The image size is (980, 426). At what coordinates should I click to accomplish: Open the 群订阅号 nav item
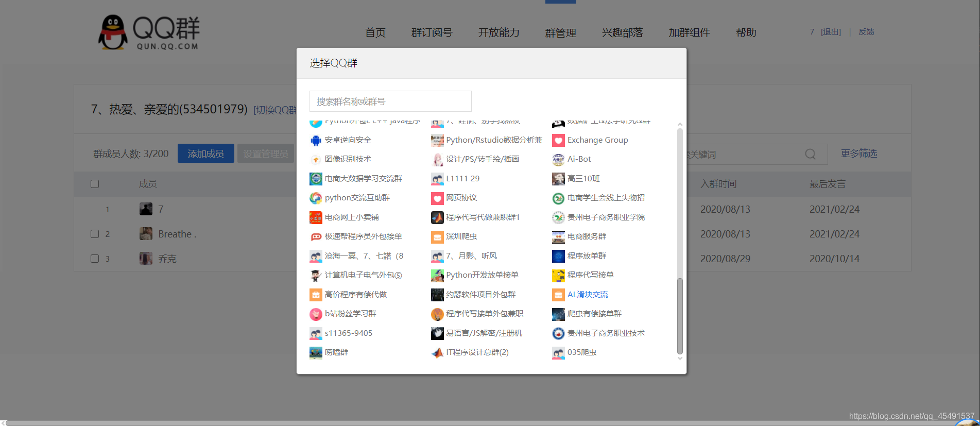tap(432, 32)
